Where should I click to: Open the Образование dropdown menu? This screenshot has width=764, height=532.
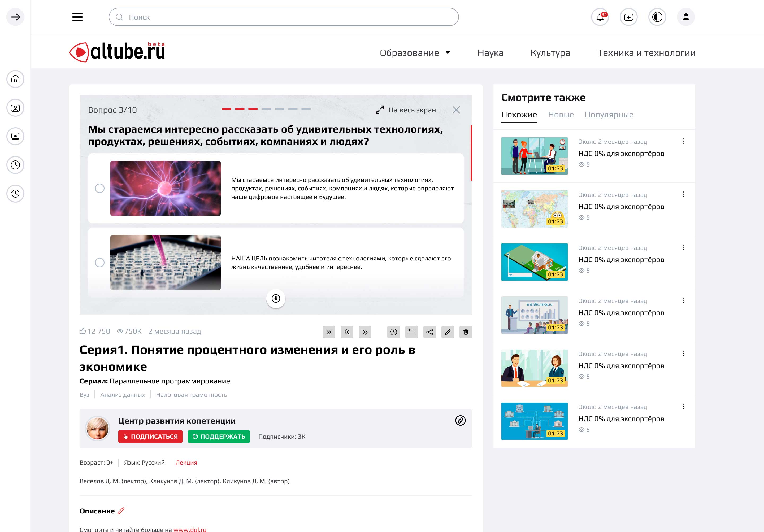coord(415,53)
